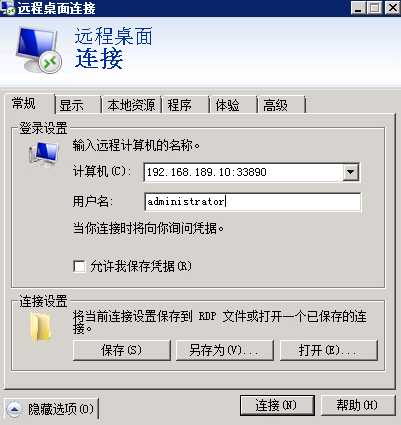Screen dimensions: 401x425
Task: Close the Remote Desktop window
Action: click(x=392, y=7)
